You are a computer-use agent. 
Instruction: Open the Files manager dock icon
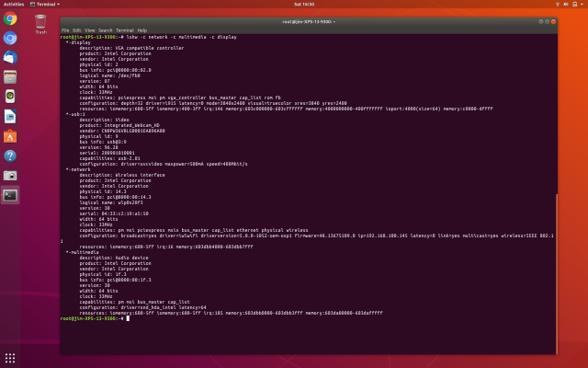tap(10, 76)
